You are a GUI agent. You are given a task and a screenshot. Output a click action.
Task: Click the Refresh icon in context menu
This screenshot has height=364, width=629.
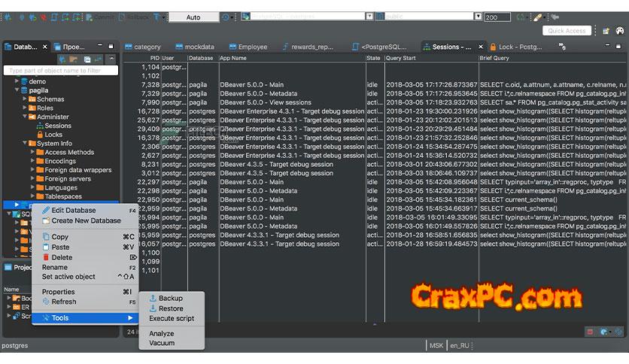[46, 302]
